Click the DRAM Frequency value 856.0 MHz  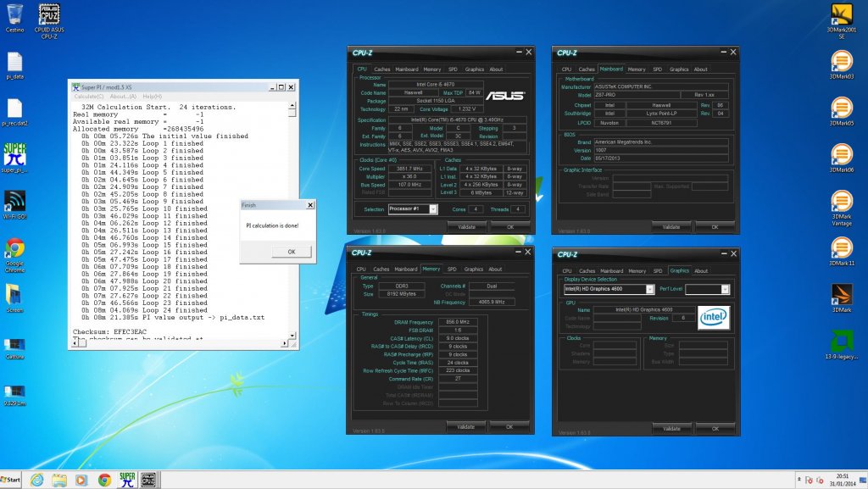tap(458, 322)
